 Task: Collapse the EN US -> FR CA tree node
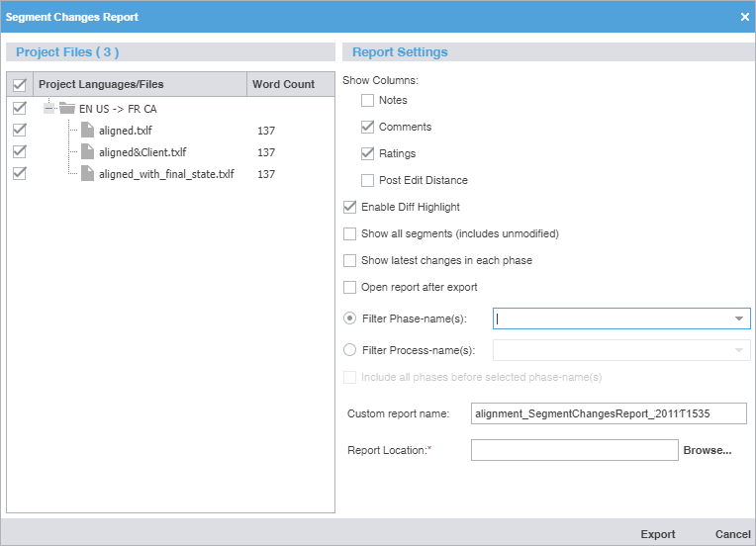click(48, 109)
